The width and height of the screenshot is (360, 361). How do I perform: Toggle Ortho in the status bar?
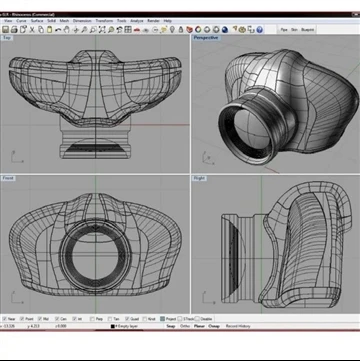point(185,326)
